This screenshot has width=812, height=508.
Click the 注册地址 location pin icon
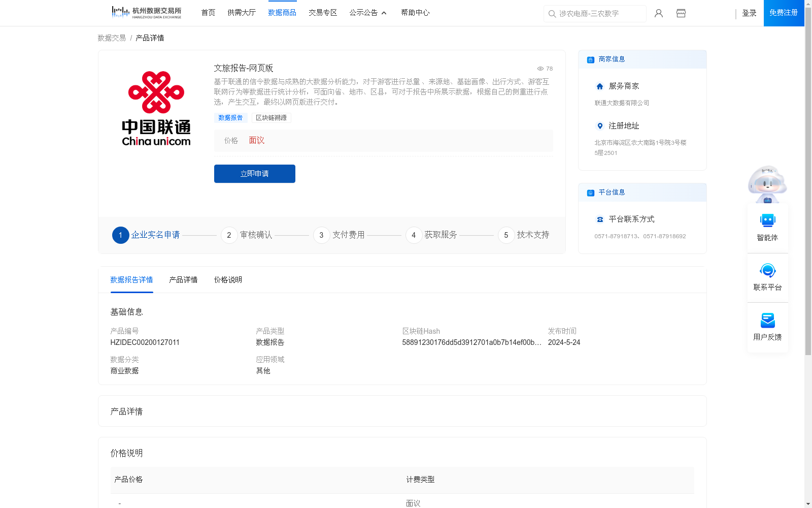pos(600,126)
